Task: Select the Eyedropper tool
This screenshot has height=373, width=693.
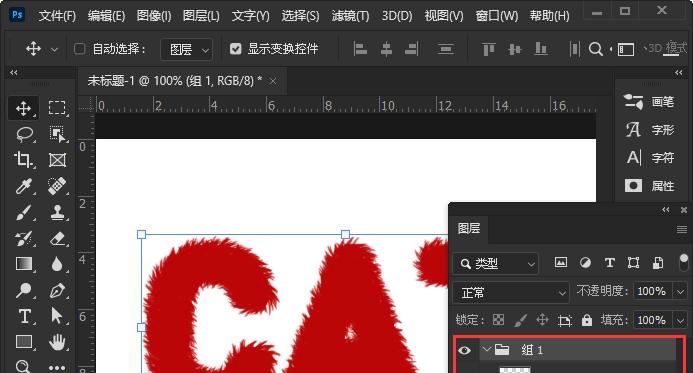Action: tap(24, 186)
